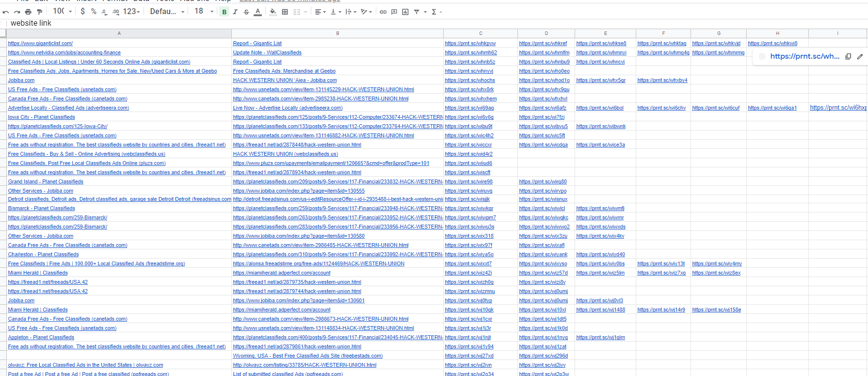
Task: Click the formula bar showing 'website link'
Action: pos(436,23)
